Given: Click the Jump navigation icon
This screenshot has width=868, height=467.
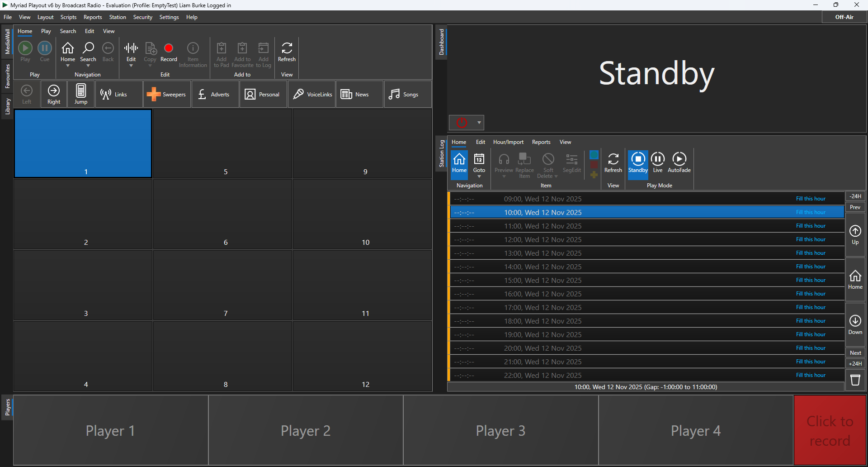Looking at the screenshot, I should [81, 91].
